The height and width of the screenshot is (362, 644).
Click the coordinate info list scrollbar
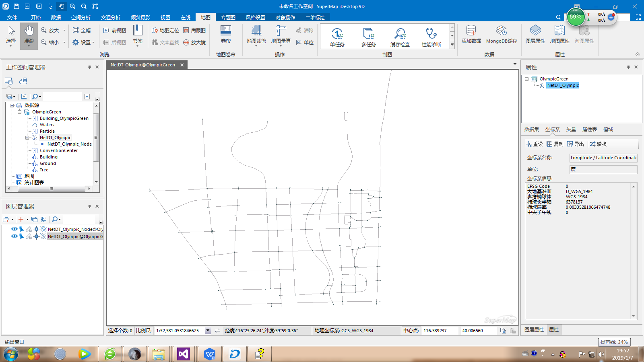pos(634,251)
